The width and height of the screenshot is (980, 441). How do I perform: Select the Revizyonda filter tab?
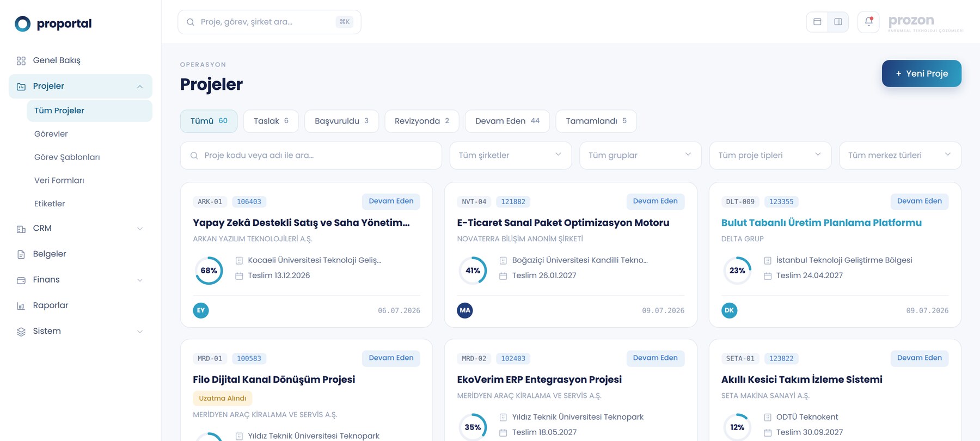[422, 121]
